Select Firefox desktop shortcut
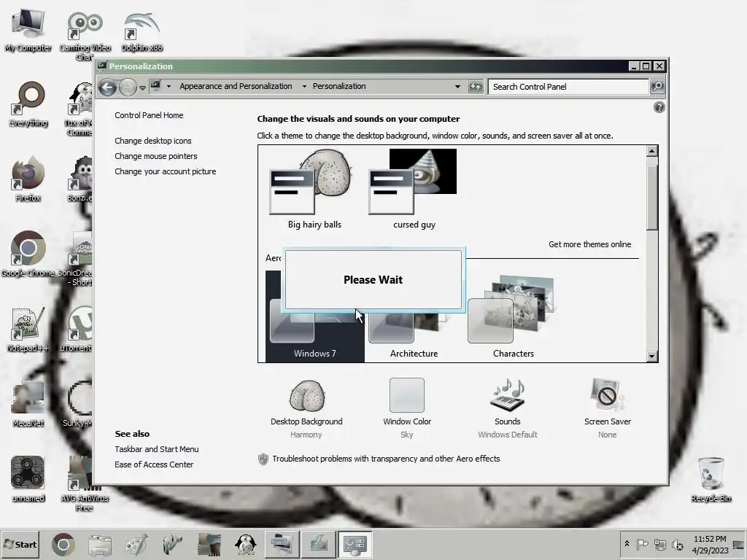 pos(28,179)
